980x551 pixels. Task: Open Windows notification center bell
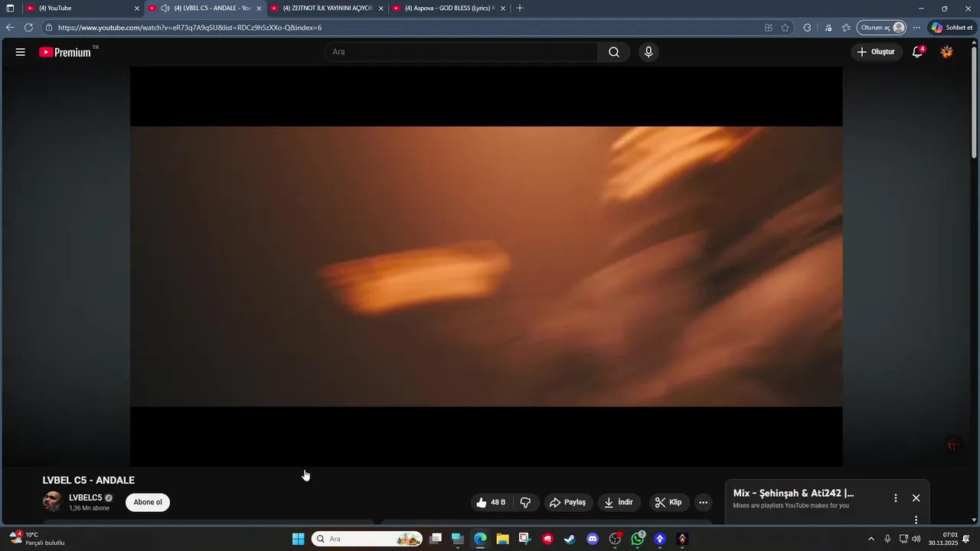coord(967,539)
